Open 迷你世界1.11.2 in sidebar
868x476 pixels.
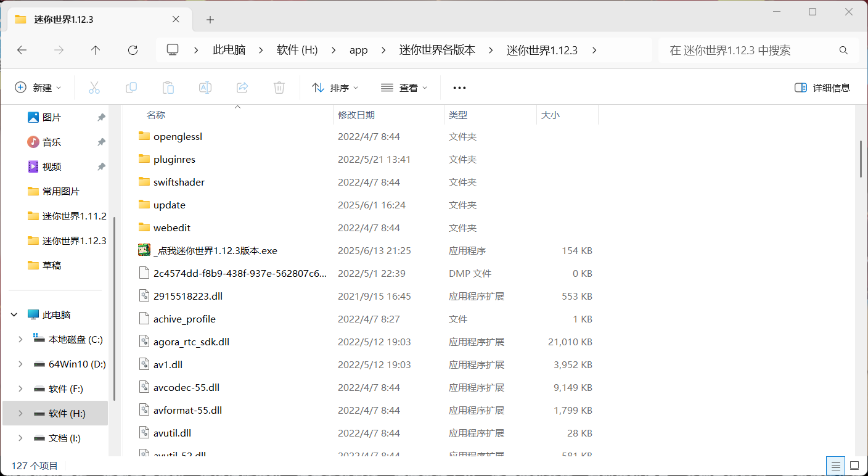pos(67,216)
